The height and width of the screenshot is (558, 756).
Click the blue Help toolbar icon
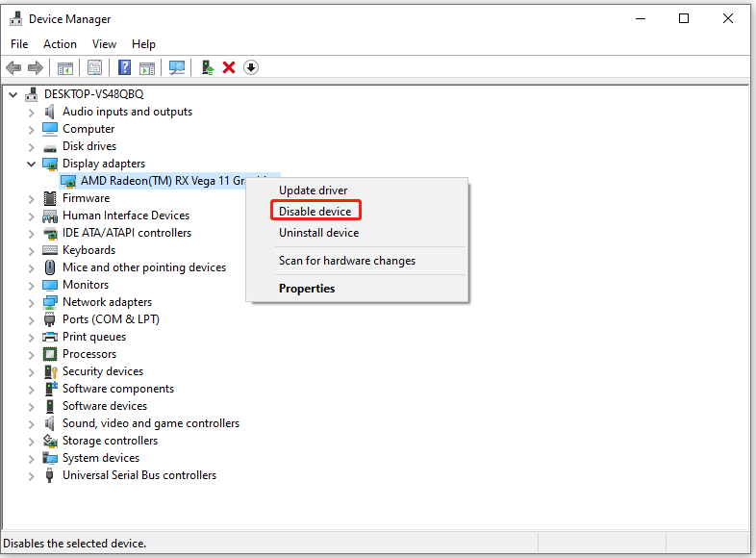124,67
